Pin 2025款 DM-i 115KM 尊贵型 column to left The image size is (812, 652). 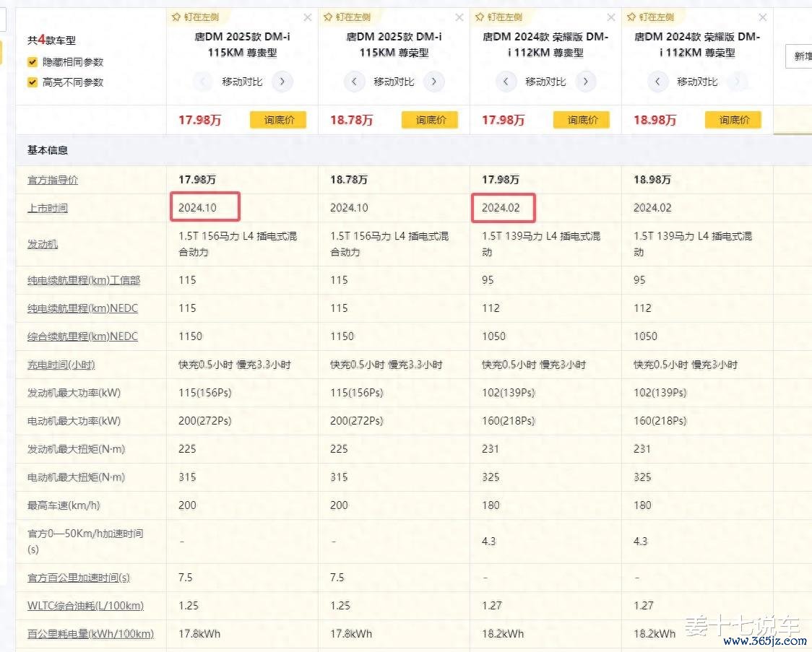(195, 17)
